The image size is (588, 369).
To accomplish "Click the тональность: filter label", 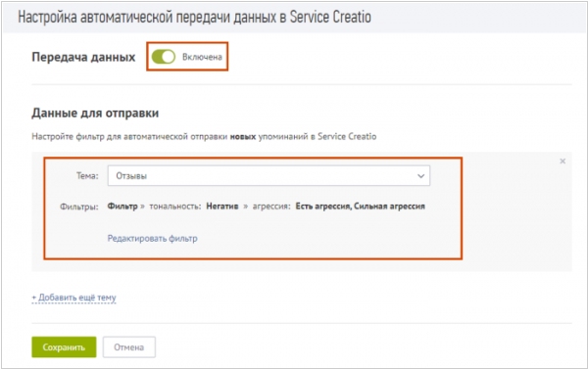I will click(175, 207).
